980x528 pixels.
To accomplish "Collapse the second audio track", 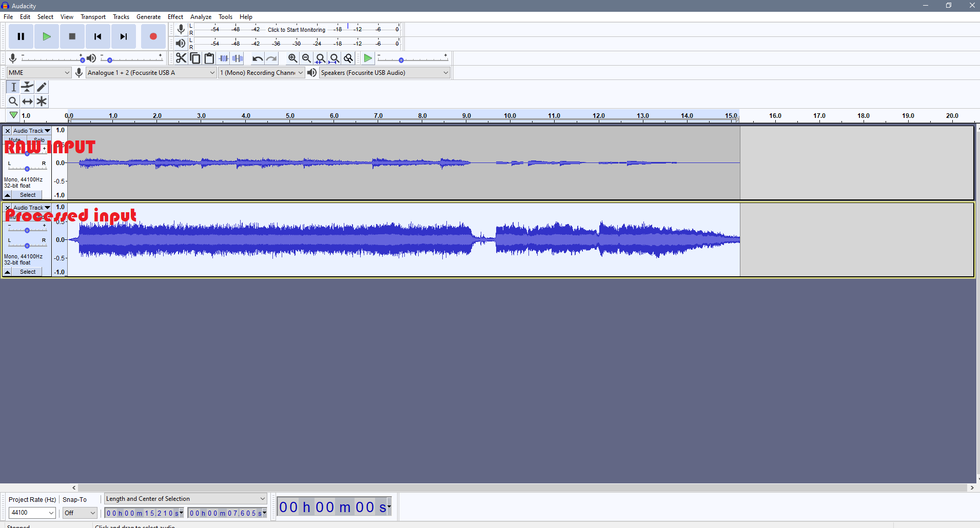I will point(8,272).
